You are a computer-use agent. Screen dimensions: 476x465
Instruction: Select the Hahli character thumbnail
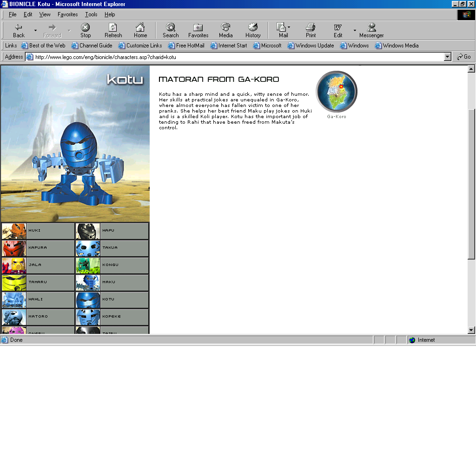pos(14,300)
